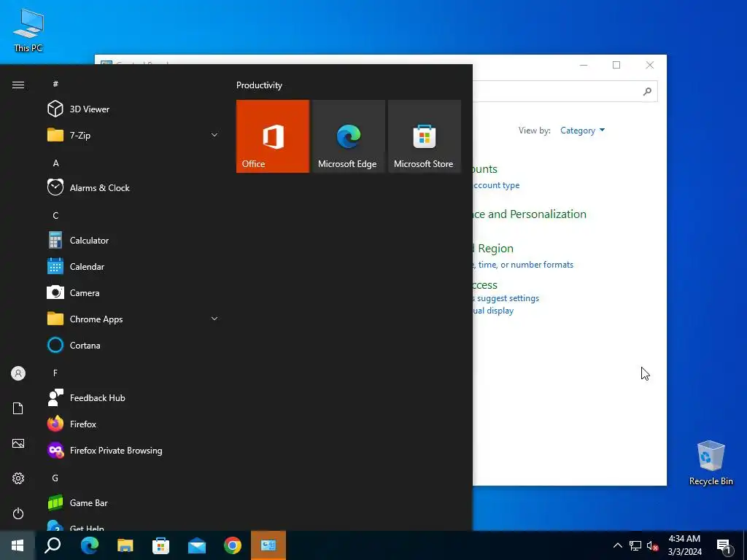The image size is (747, 560).
Task: Open the Category view-by dropdown
Action: click(582, 131)
